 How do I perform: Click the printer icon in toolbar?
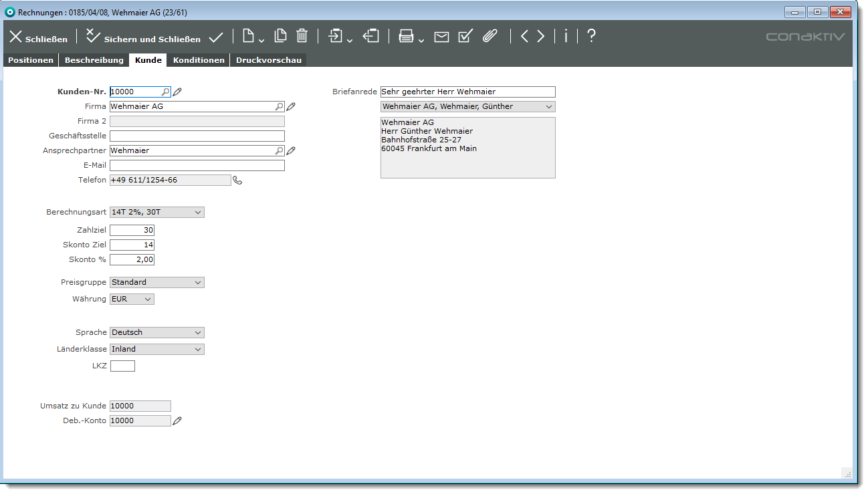coord(406,37)
